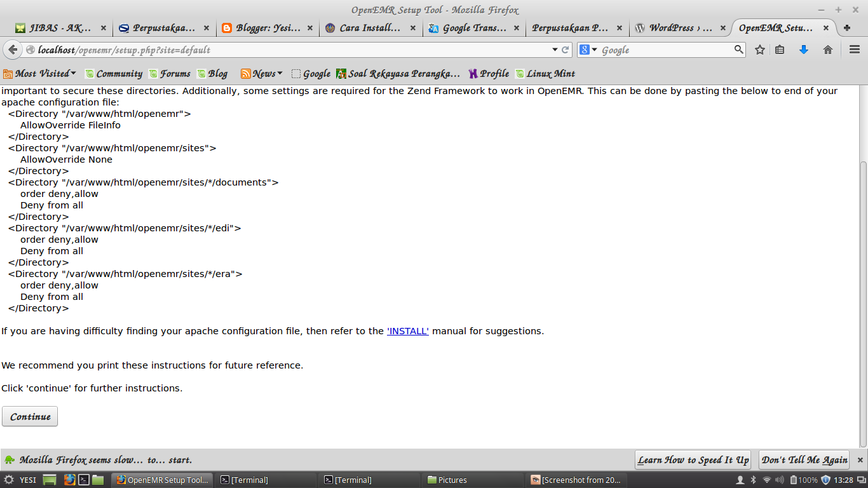Image resolution: width=868 pixels, height=488 pixels.
Task: Click the vertical page scrollbar
Action: (863, 304)
